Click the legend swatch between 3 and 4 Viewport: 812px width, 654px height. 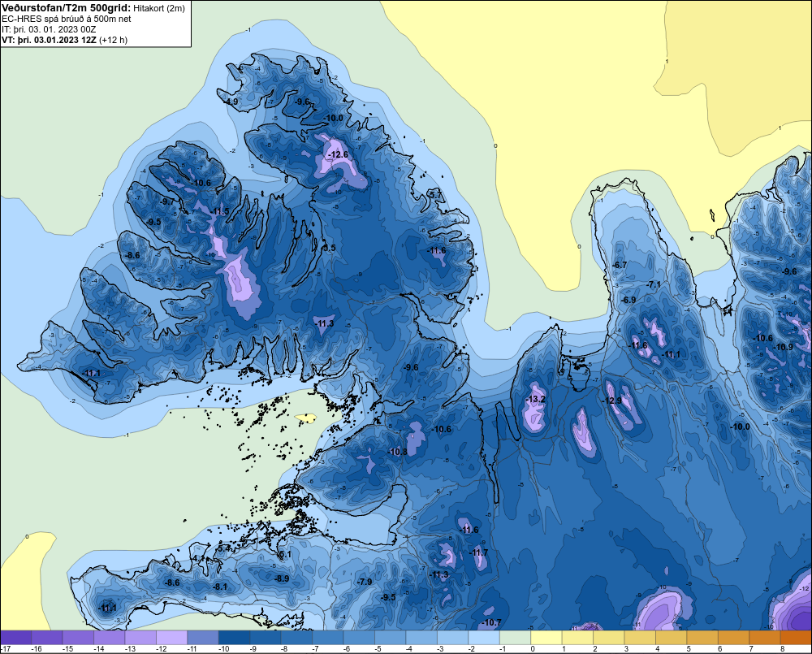click(640, 638)
